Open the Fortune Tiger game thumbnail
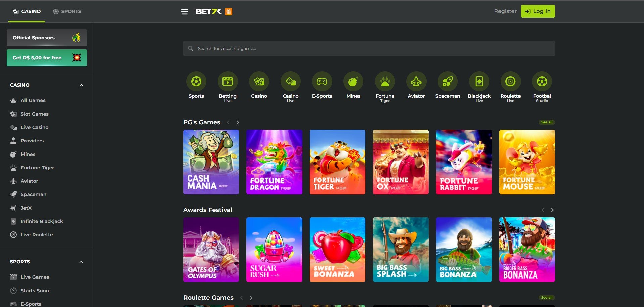The height and width of the screenshot is (307, 644). [337, 162]
